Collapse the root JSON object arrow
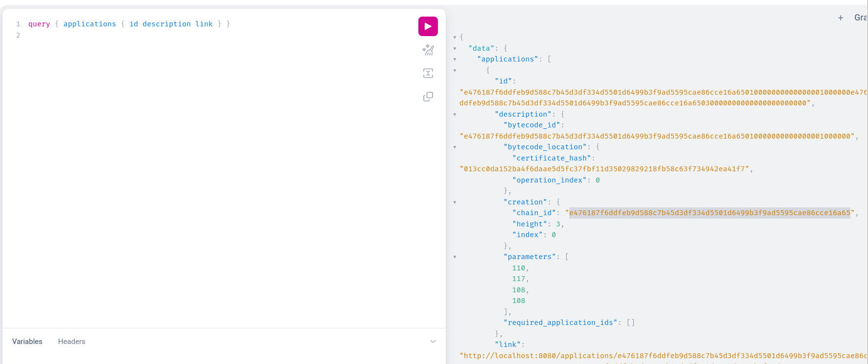868x364 pixels. 455,37
